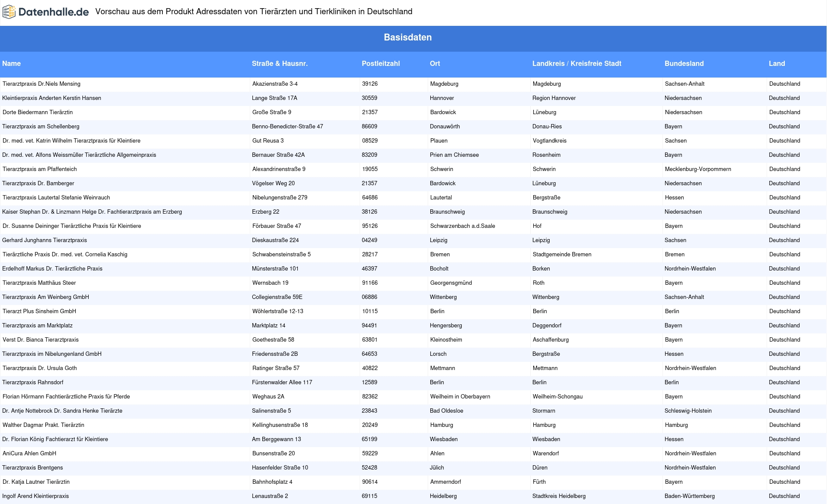Click town Kleinostheim

446,340
